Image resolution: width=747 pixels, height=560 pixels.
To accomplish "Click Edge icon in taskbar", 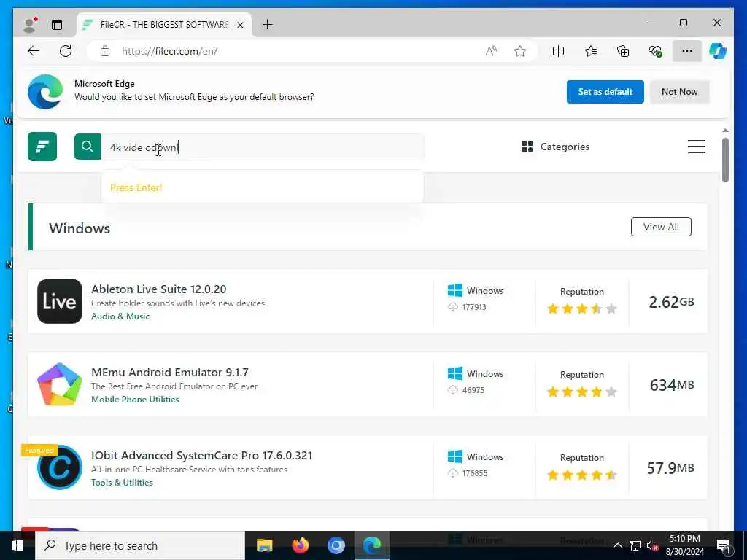I will coord(372,545).
